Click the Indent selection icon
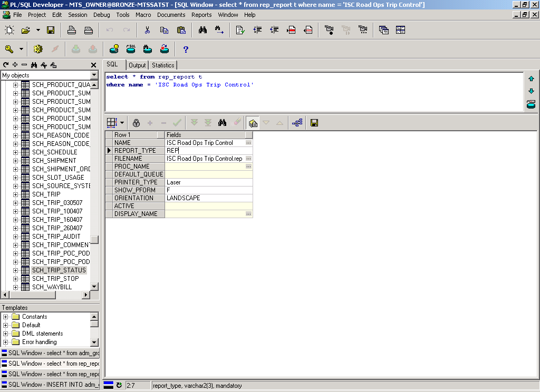This screenshot has height=392, width=540. [x=257, y=30]
